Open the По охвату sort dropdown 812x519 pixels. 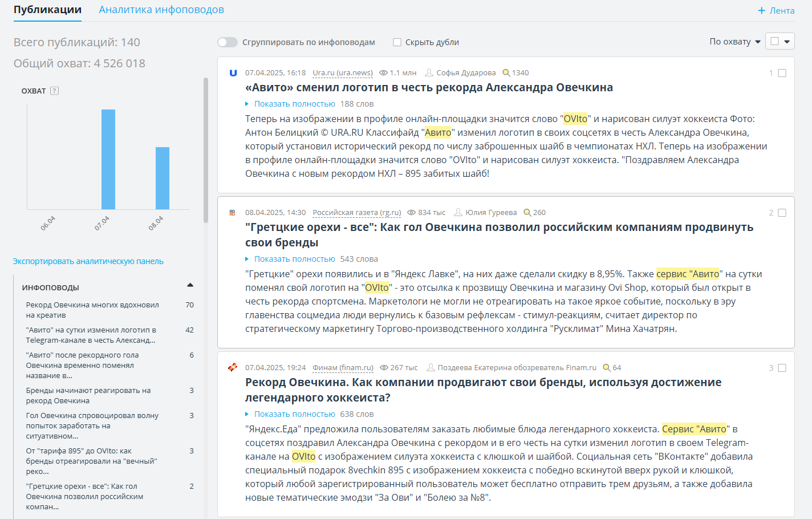tap(735, 42)
